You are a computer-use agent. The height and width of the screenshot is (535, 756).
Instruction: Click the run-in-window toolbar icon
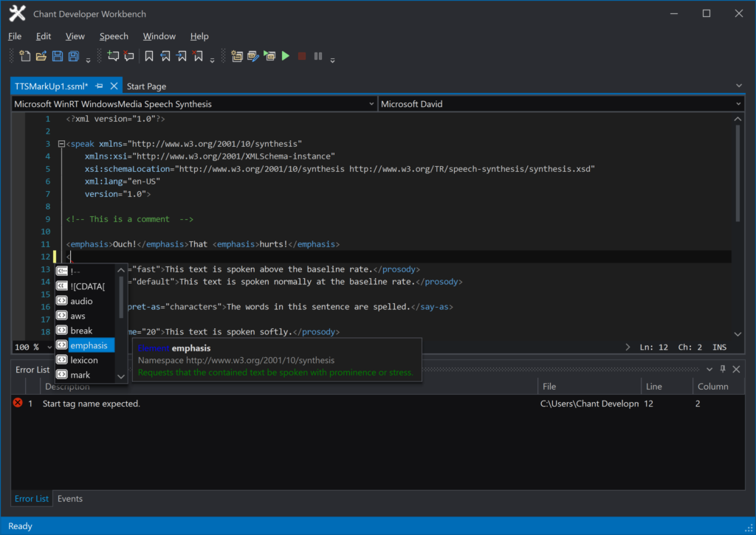click(x=269, y=56)
